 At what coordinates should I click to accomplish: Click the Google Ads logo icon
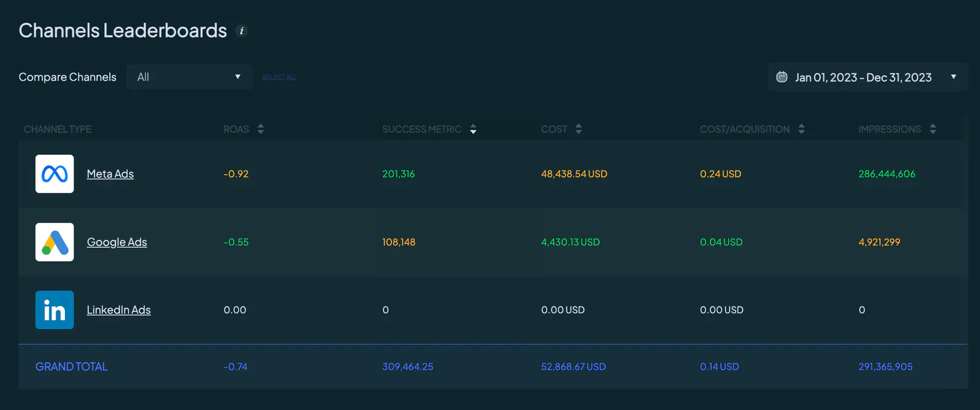(x=55, y=242)
